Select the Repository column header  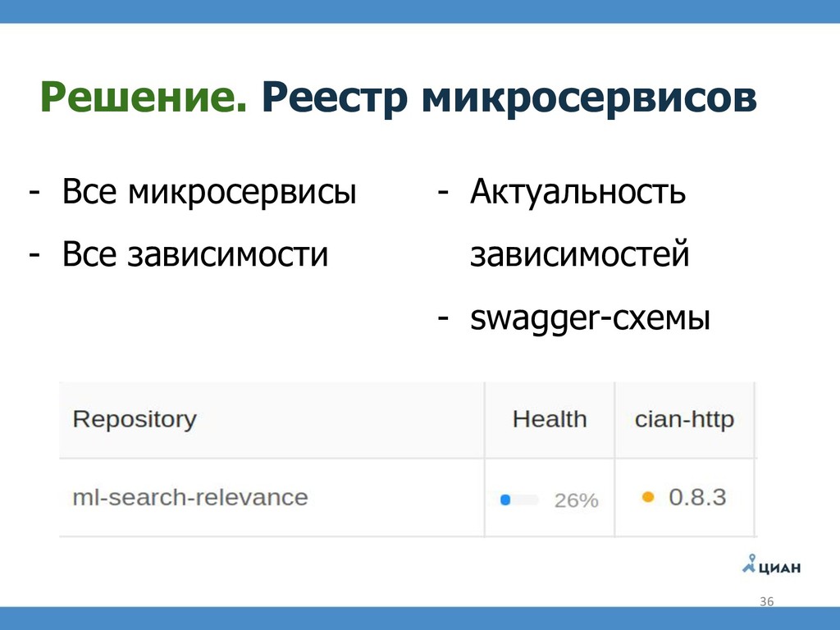[135, 419]
